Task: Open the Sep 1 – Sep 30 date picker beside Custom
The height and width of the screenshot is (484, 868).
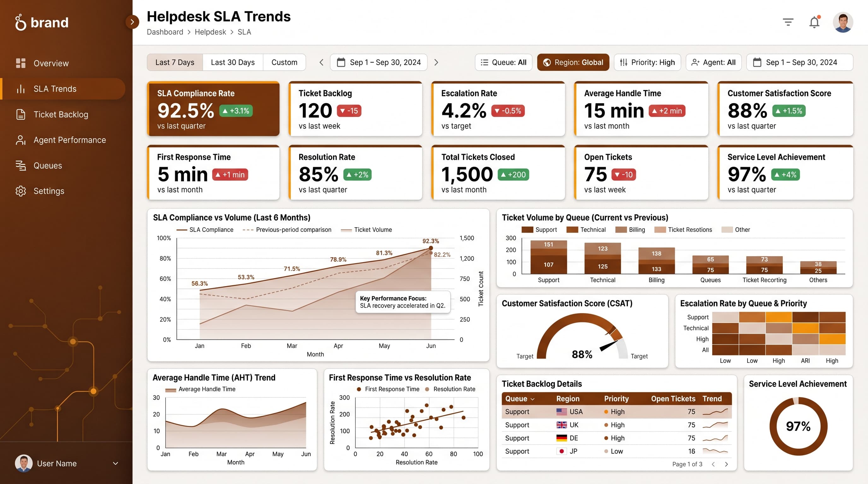Action: pyautogui.click(x=379, y=62)
